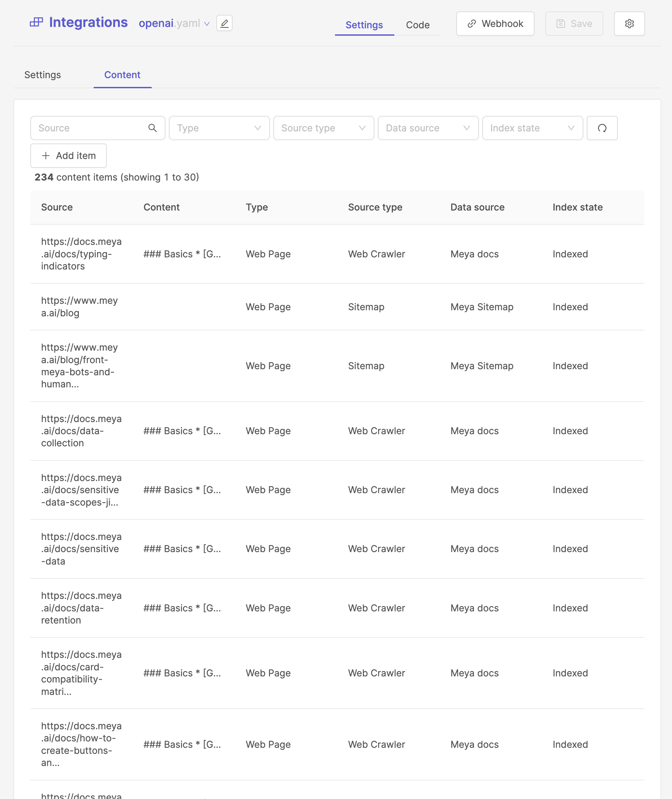Viewport: 672px width, 799px height.
Task: Open the Source type filter dropdown
Action: point(324,128)
